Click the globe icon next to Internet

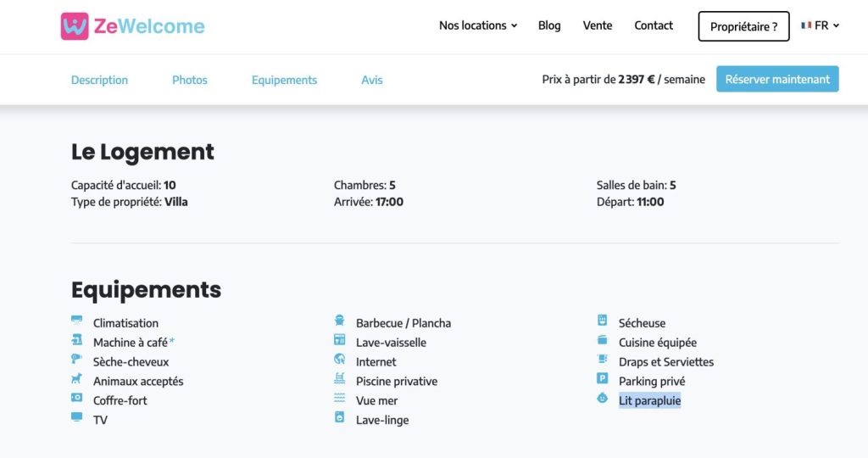(339, 359)
